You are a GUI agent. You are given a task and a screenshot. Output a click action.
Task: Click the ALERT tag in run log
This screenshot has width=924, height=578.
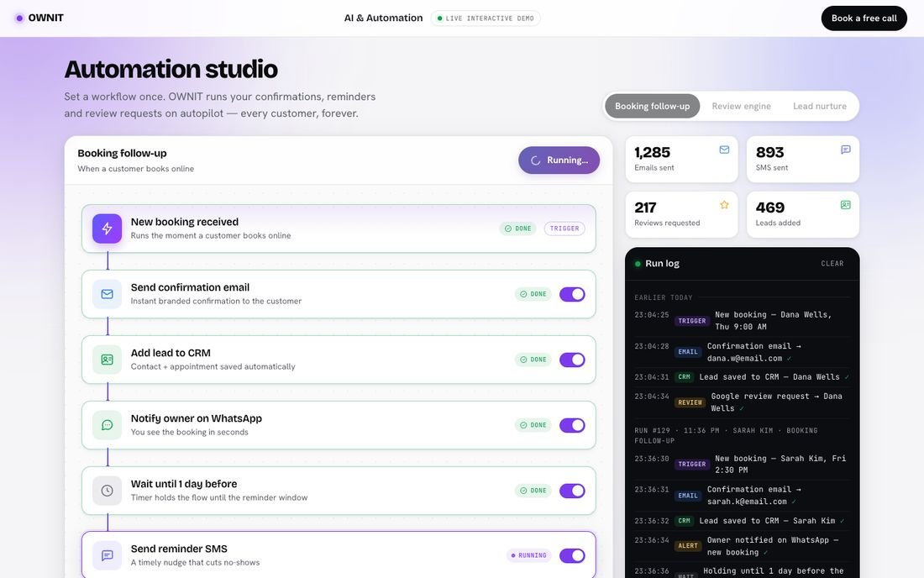pos(688,546)
